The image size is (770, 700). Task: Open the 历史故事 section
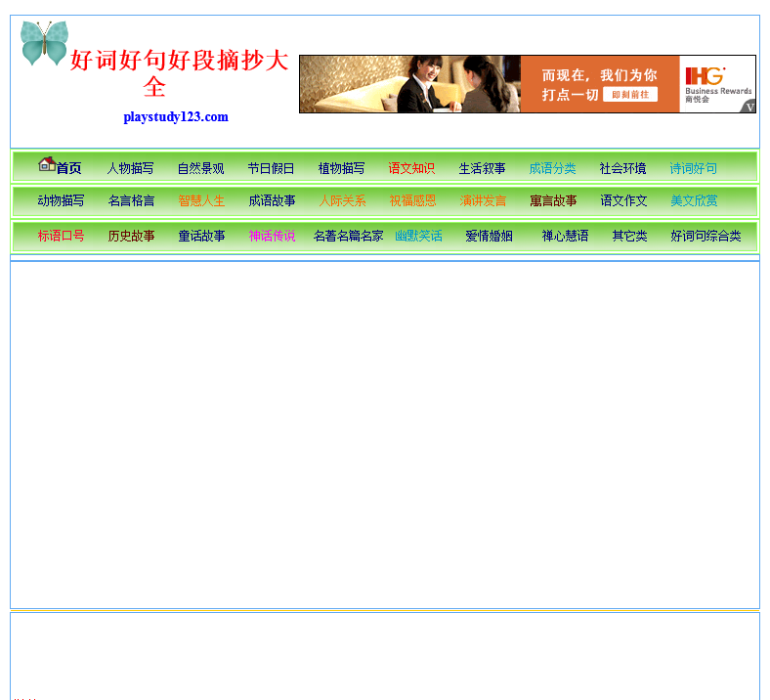(x=131, y=236)
